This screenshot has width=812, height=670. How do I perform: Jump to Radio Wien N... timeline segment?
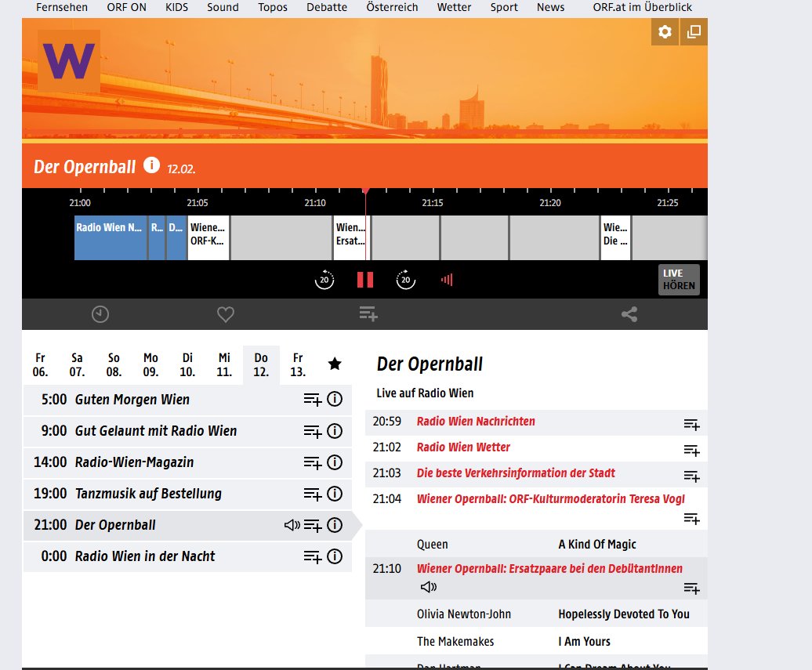click(x=111, y=237)
